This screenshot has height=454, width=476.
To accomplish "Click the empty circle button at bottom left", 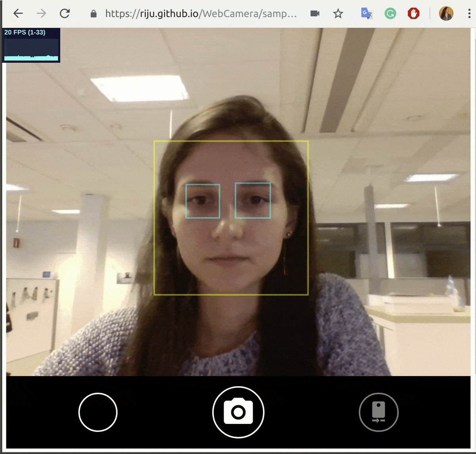I will (98, 412).
